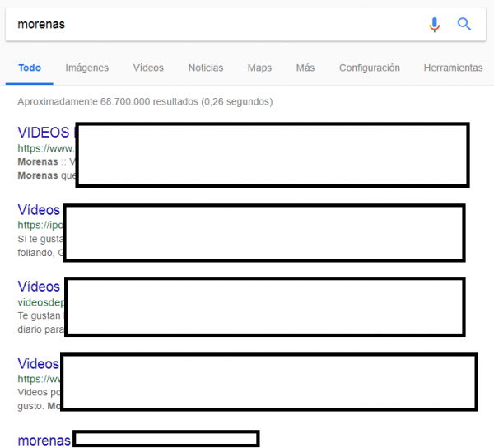
Task: Click the 'https://ipo' result URL
Action: (x=40, y=225)
